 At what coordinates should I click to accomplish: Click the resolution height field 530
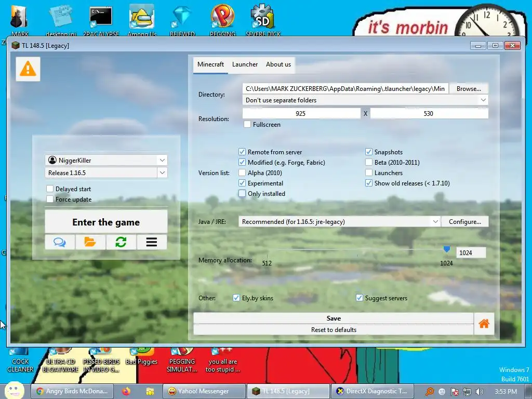429,113
